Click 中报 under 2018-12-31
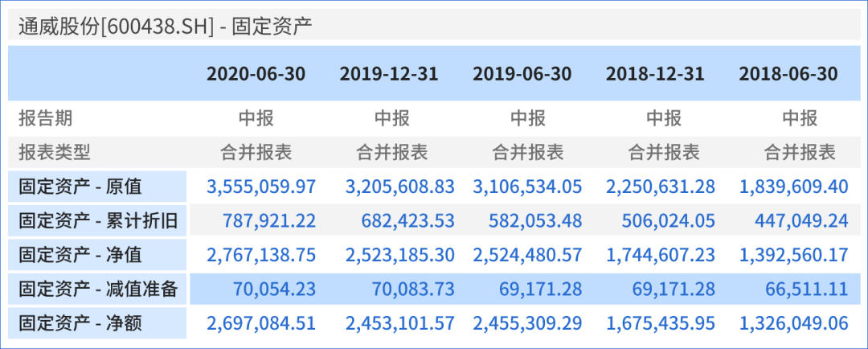The image size is (868, 349). pyautogui.click(x=664, y=118)
